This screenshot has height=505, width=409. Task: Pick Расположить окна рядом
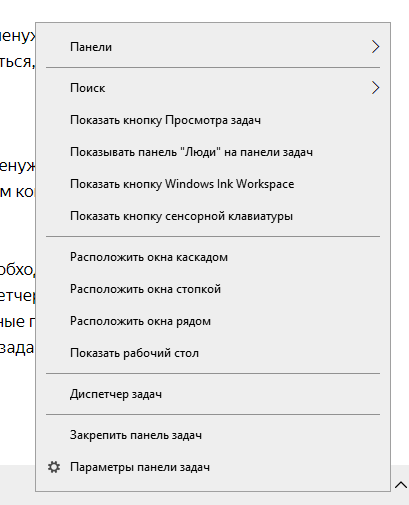[x=213, y=321]
